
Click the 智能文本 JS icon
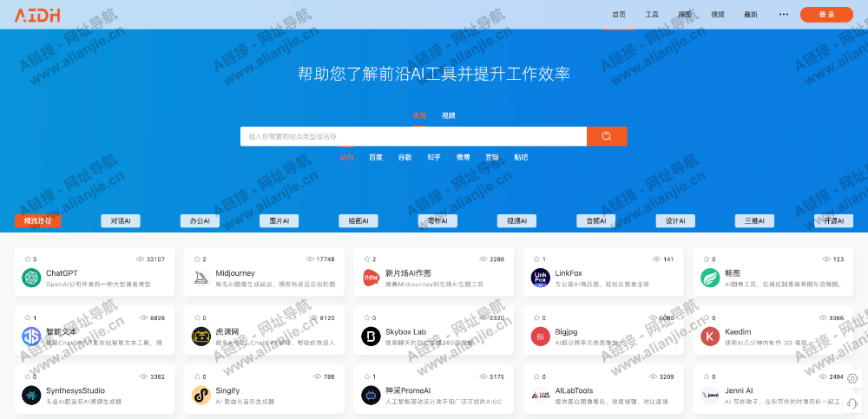point(31,337)
